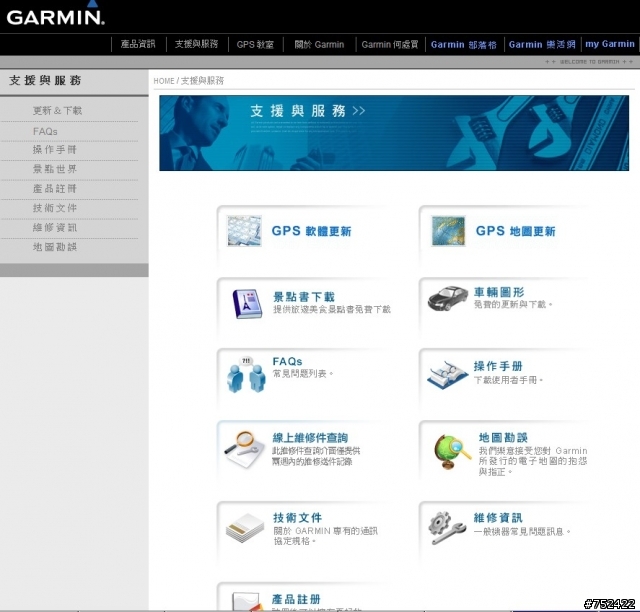Click the 支援與服務 blue banner image
This screenshot has height=612, width=640.
[394, 133]
